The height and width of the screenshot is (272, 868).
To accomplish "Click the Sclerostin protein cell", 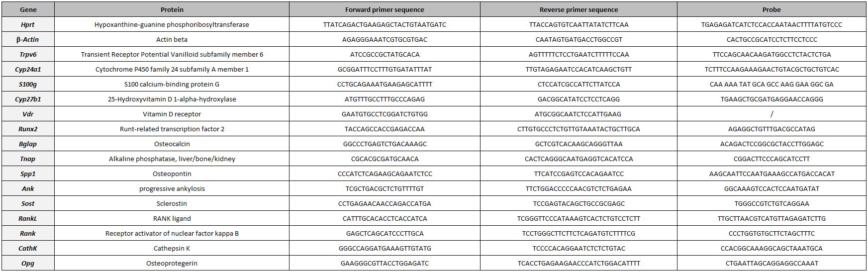I will tap(172, 203).
